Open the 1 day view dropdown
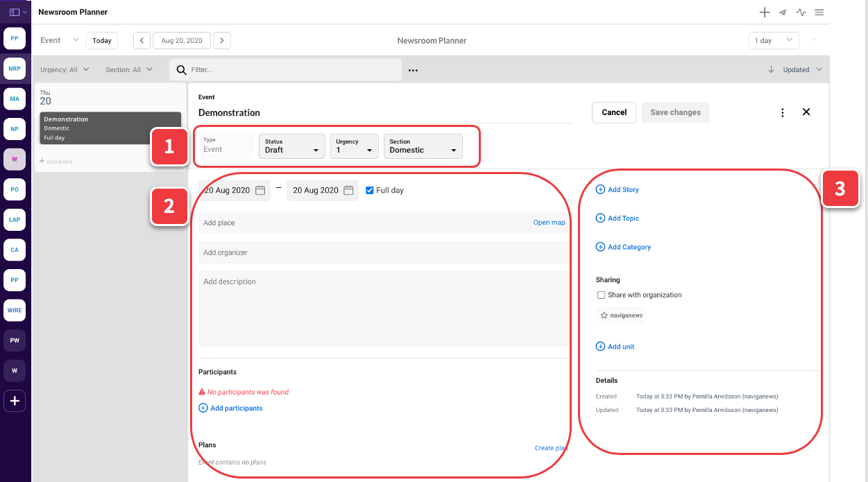This screenshot has height=482, width=868. (x=774, y=41)
